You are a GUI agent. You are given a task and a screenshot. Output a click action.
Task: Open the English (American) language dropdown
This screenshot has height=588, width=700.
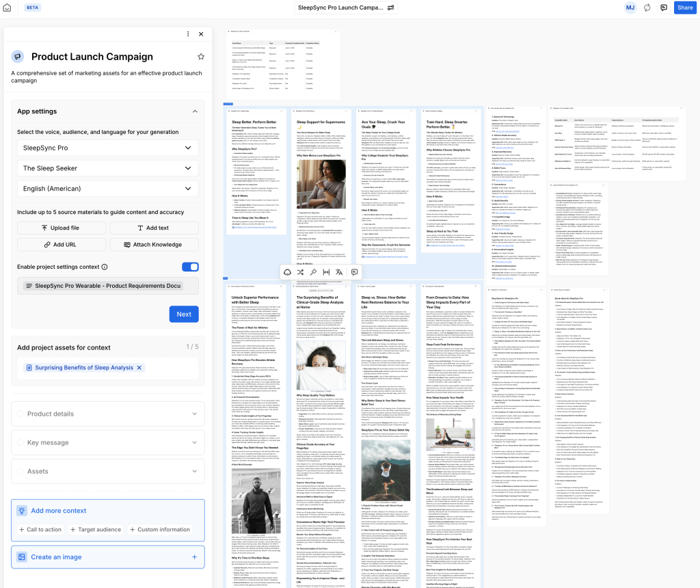[107, 189]
